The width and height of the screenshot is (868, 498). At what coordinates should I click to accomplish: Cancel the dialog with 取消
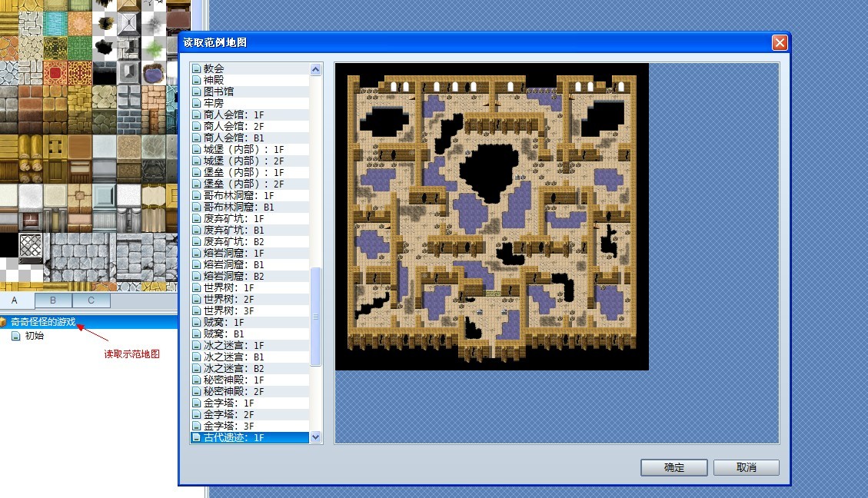(x=747, y=467)
